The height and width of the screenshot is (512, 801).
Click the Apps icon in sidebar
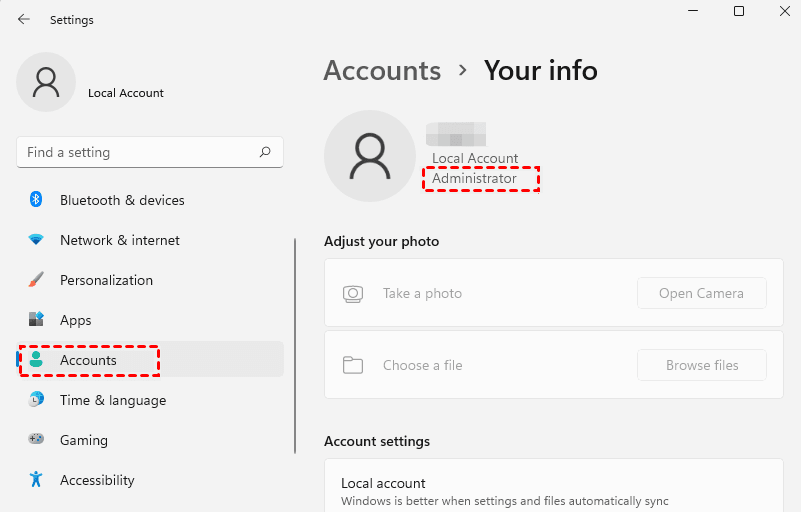click(x=36, y=320)
